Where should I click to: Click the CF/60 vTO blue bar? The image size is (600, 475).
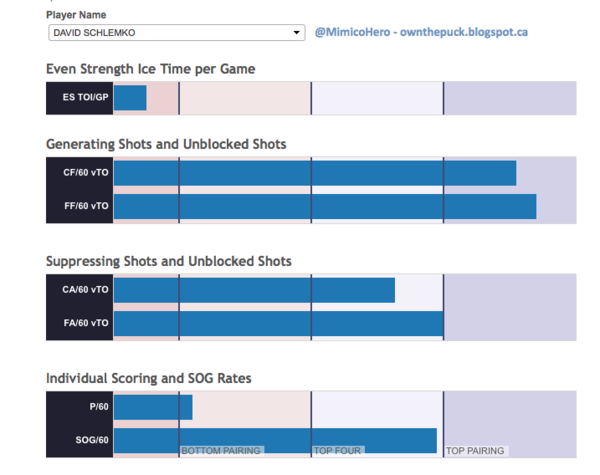pos(314,173)
